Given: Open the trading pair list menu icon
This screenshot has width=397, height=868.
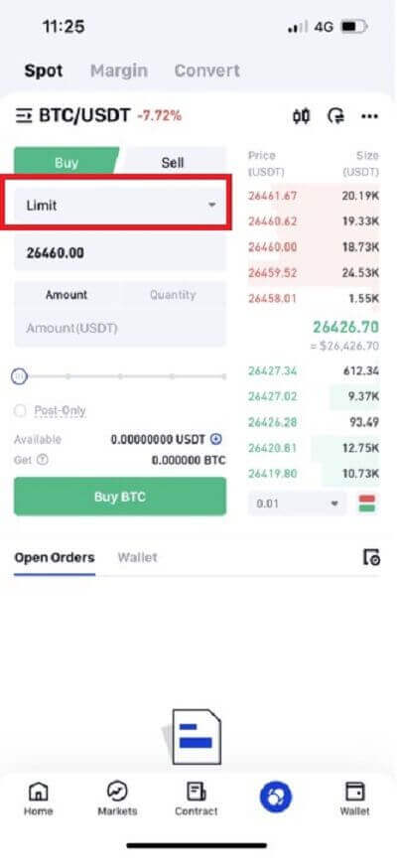Looking at the screenshot, I should tap(23, 116).
